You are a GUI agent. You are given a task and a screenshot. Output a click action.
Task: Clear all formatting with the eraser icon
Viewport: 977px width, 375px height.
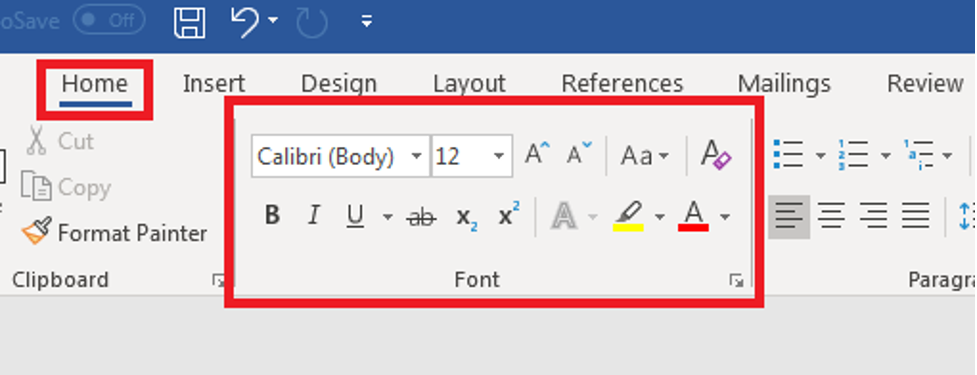(x=716, y=154)
